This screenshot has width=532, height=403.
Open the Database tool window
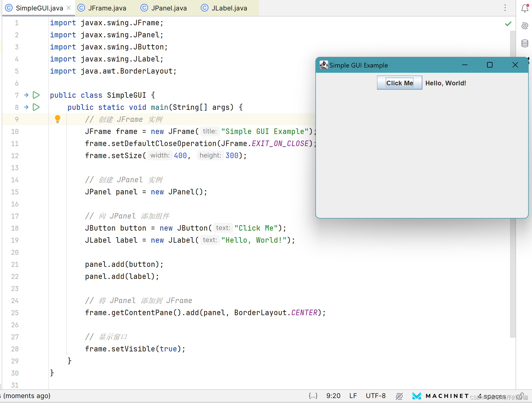(x=525, y=43)
